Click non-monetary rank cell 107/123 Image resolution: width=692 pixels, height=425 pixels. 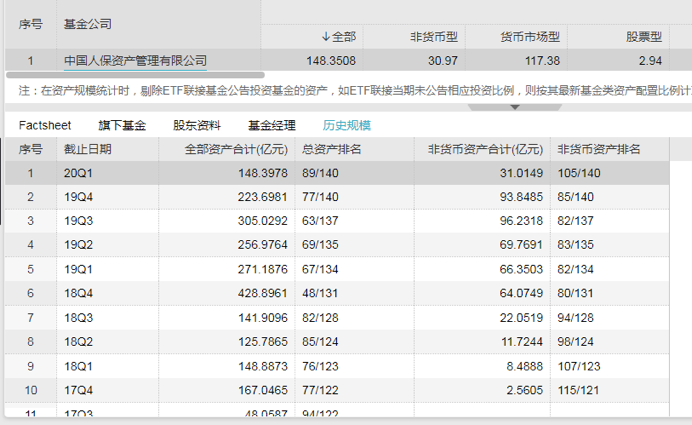(579, 366)
